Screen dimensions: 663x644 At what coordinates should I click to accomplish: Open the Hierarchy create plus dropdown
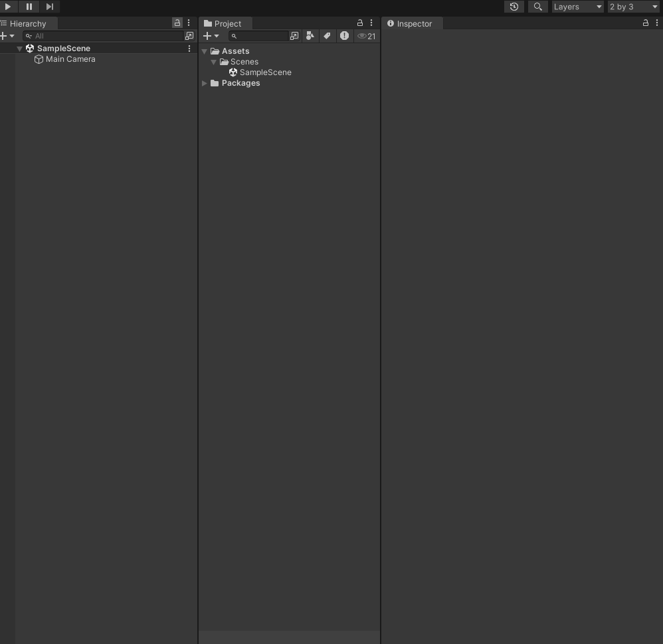tap(7, 36)
